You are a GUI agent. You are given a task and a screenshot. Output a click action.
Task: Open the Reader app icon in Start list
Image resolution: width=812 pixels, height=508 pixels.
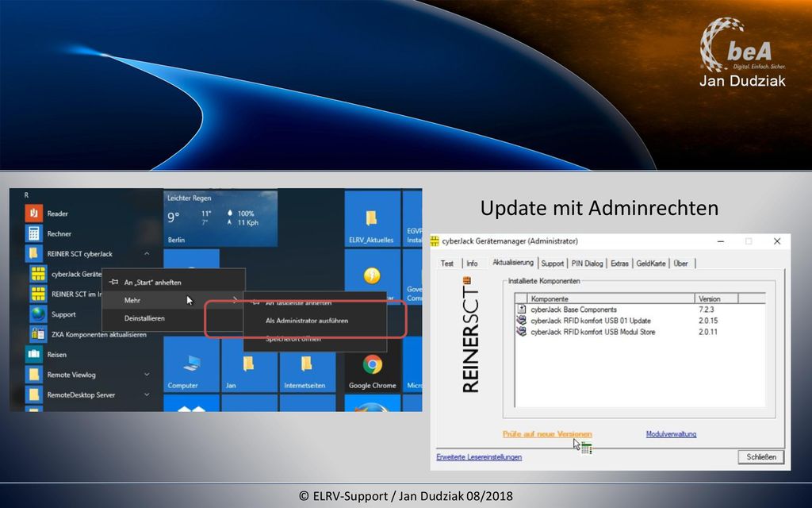tap(33, 213)
